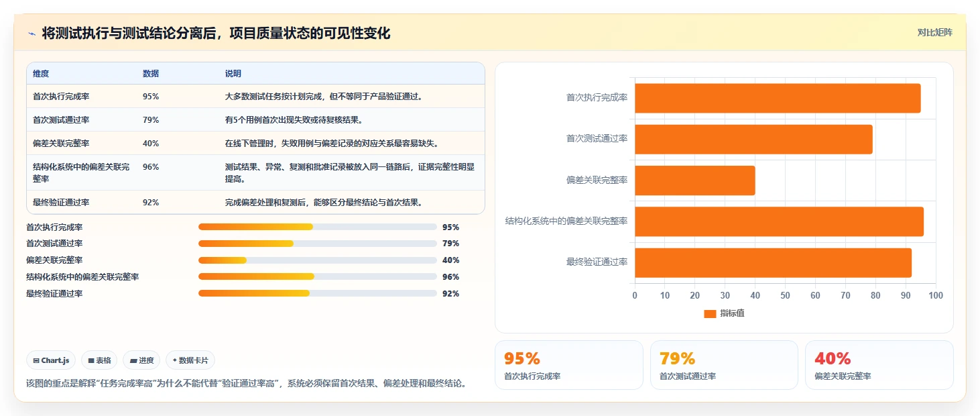Click the 首次测试通过率 progress bar

(x=318, y=244)
